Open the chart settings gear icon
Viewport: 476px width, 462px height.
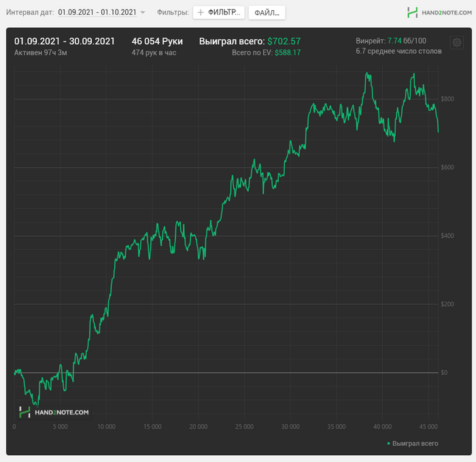(456, 43)
